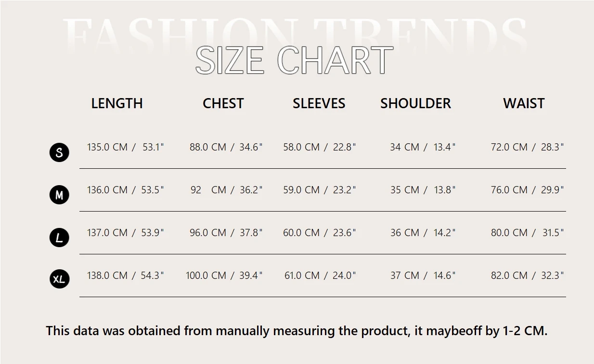This screenshot has width=594, height=364.
Task: Click the manual measurement disclaimer text
Action: point(297,331)
